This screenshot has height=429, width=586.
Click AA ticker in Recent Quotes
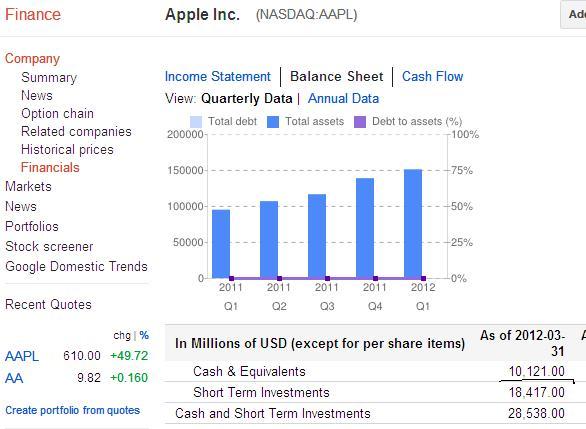click(x=14, y=378)
